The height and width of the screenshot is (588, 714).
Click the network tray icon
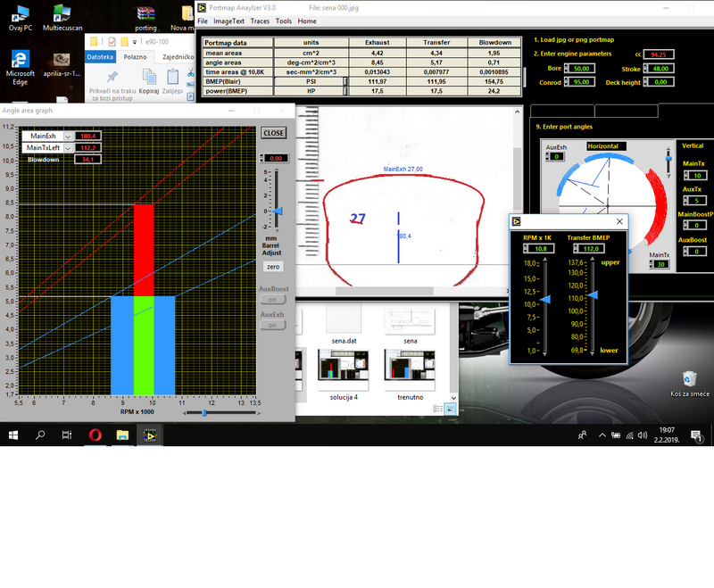click(629, 435)
